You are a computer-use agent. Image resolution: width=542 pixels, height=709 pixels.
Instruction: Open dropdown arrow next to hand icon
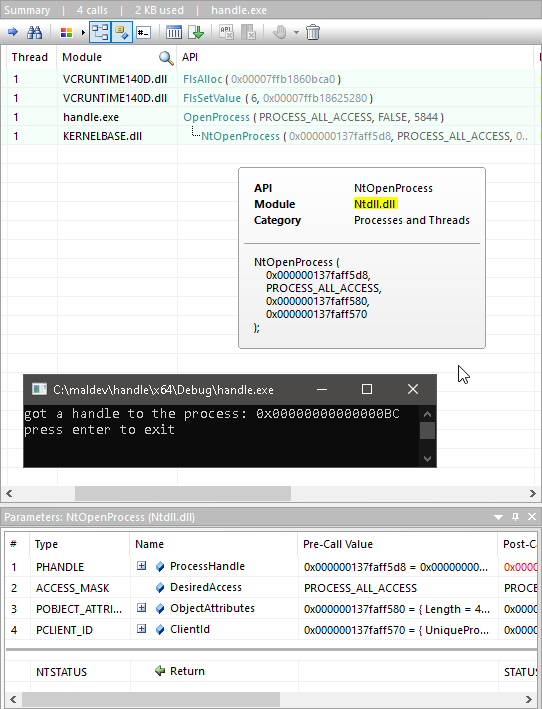[x=296, y=33]
